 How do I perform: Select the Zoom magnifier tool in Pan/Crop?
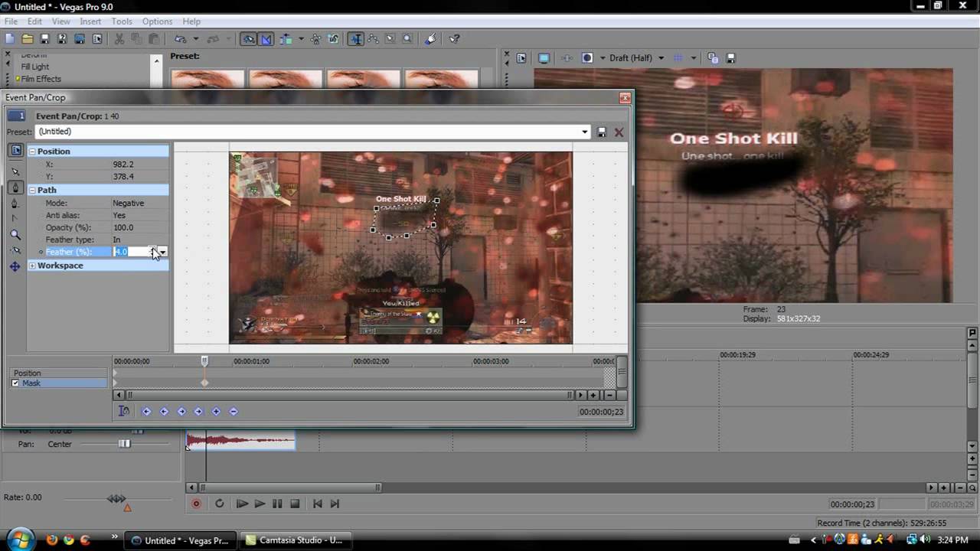click(x=15, y=235)
